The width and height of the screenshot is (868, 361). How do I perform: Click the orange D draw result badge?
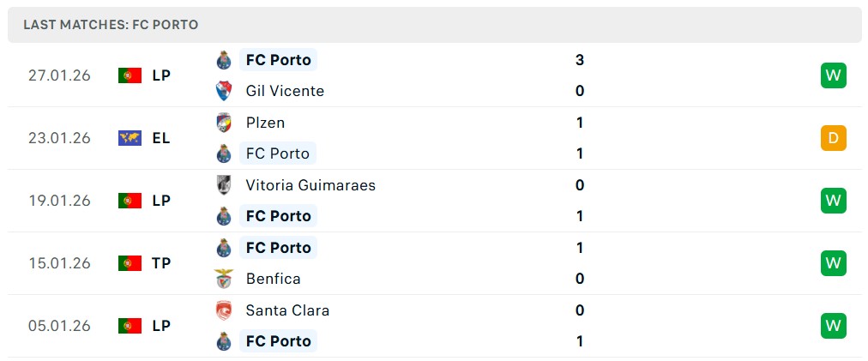(x=833, y=138)
